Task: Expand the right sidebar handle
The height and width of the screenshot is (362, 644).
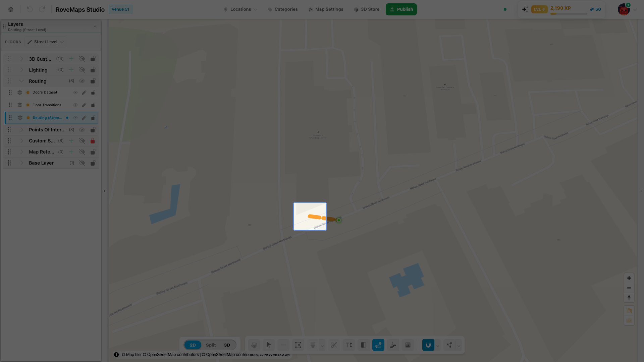Action: click(641, 191)
